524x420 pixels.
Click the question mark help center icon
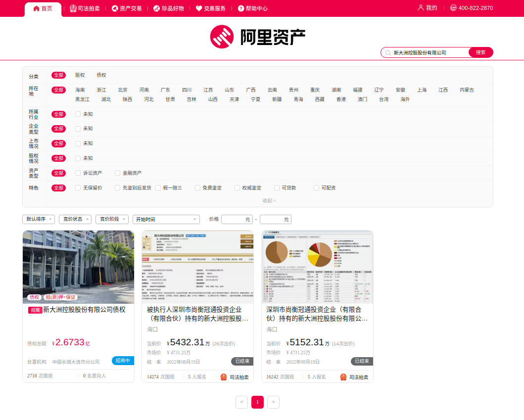[240, 8]
